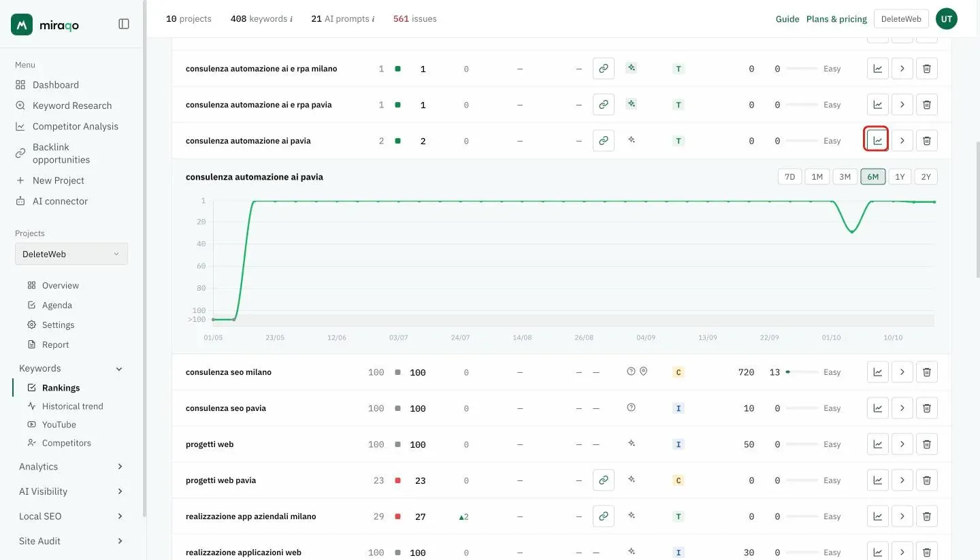Click the DeleteWeb button in header
The width and height of the screenshot is (980, 560).
pos(901,19)
